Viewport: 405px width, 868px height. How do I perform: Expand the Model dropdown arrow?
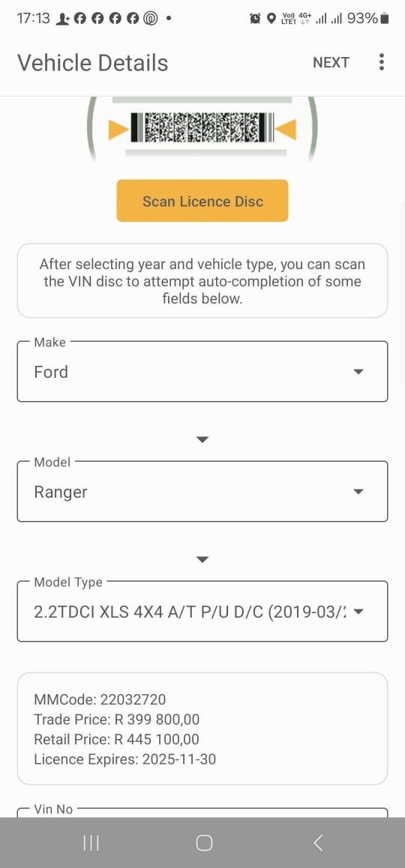pyautogui.click(x=358, y=492)
